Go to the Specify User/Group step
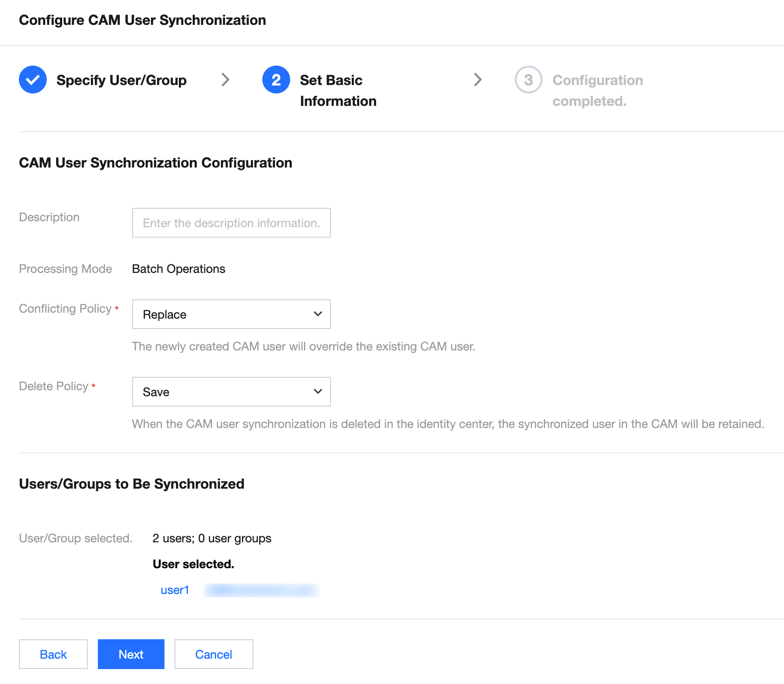Viewport: 784px width, 684px height. tap(121, 80)
